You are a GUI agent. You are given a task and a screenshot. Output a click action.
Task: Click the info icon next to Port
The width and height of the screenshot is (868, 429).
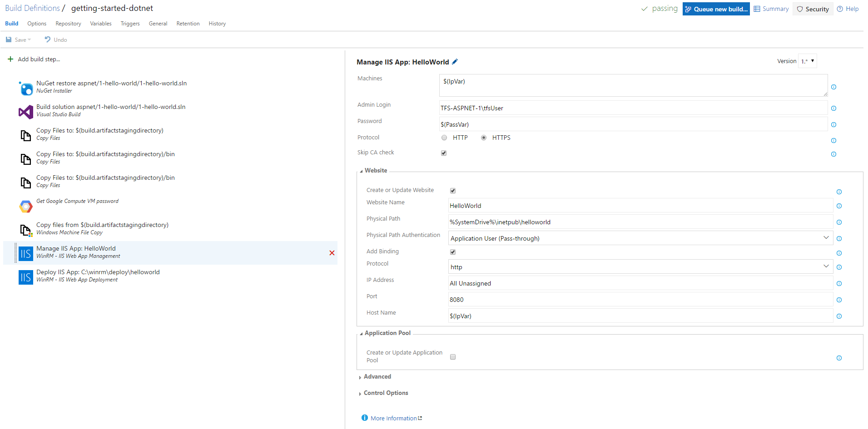[x=839, y=300]
